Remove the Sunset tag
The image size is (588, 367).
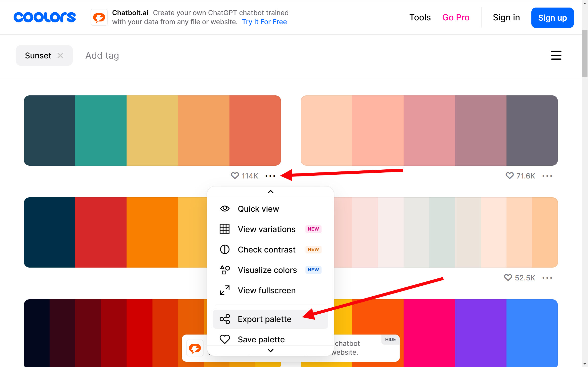(x=60, y=55)
